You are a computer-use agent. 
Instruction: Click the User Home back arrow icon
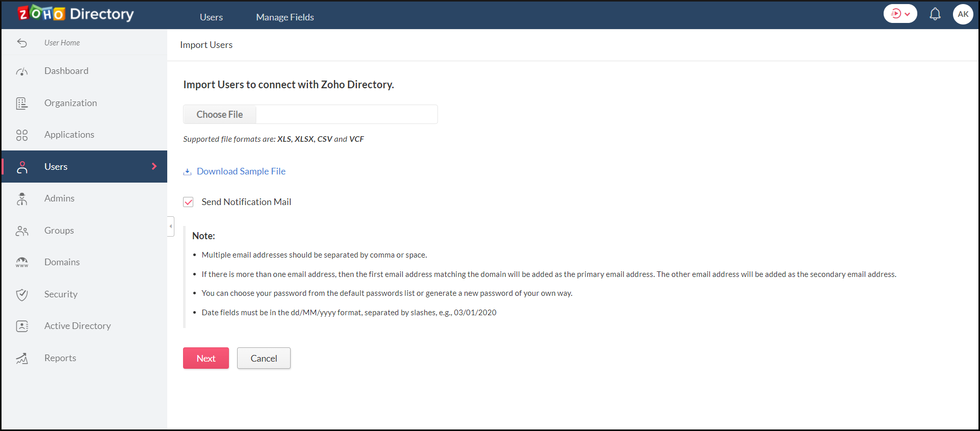22,43
